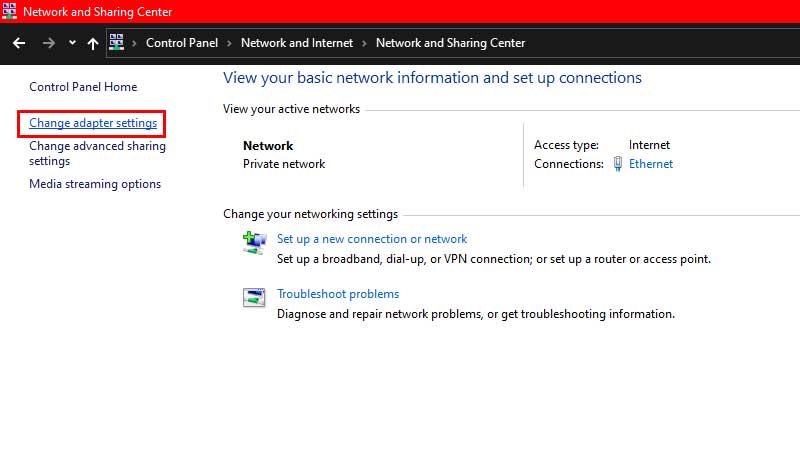The height and width of the screenshot is (450, 800).
Task: Select the Network and Internet breadcrumb item
Action: click(296, 43)
